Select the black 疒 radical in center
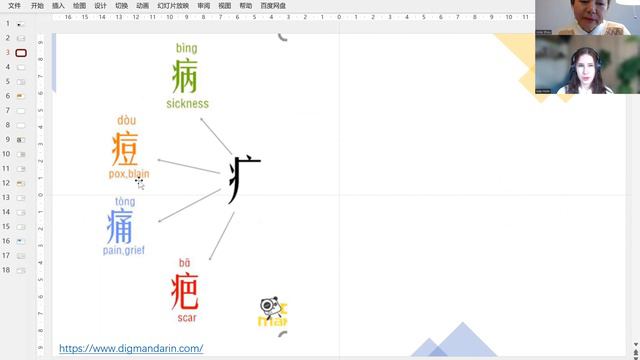The height and width of the screenshot is (360, 640). pos(244,179)
